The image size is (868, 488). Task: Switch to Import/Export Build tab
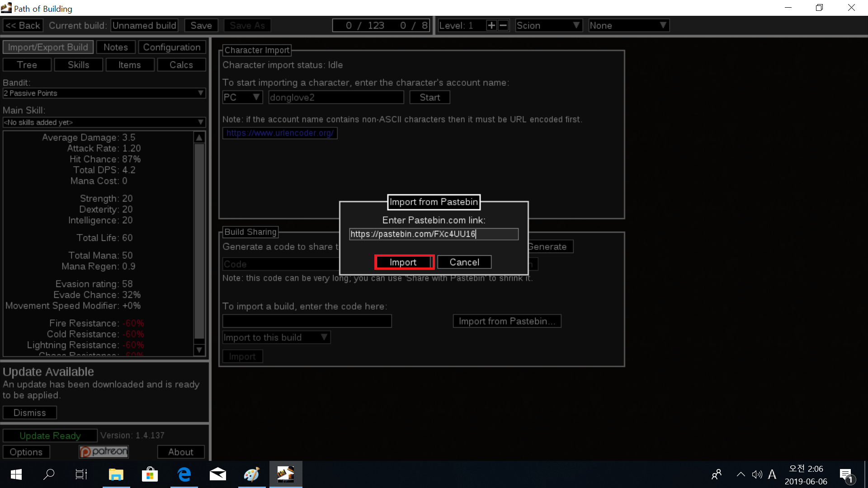(48, 47)
